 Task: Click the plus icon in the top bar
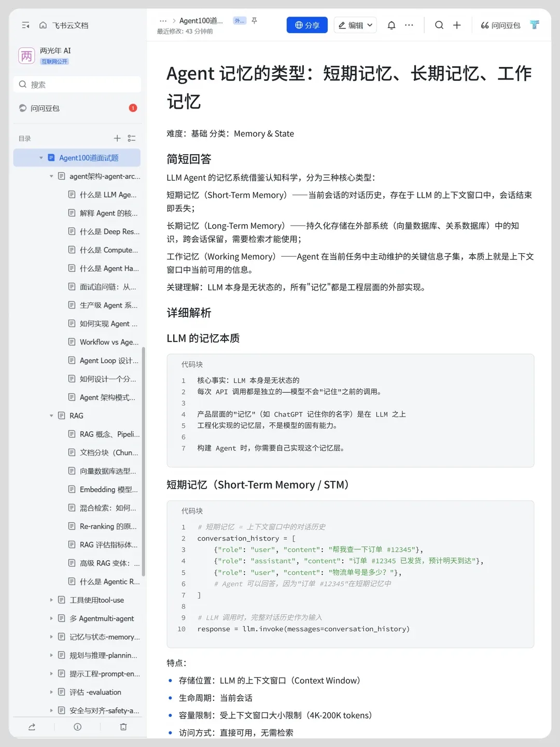pos(457,25)
